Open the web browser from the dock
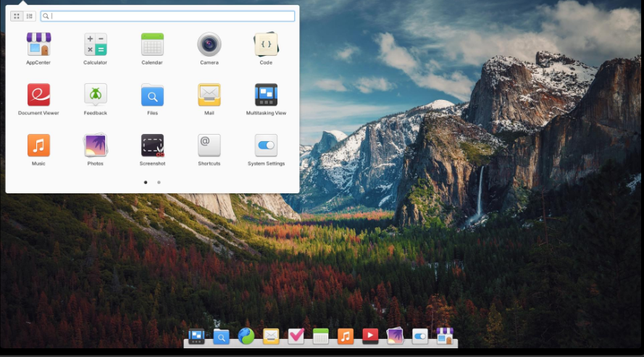The height and width of the screenshot is (357, 644). pyautogui.click(x=246, y=336)
